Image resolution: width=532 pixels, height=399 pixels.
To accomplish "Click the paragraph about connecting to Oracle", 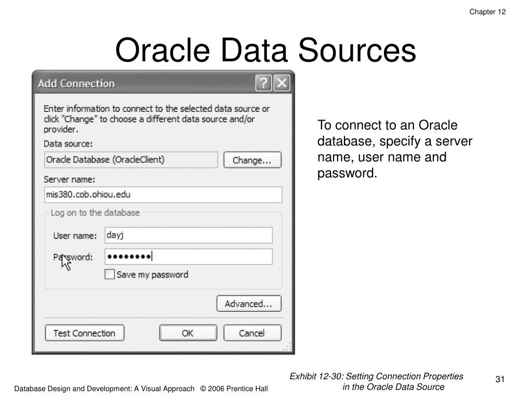I will [x=394, y=149].
